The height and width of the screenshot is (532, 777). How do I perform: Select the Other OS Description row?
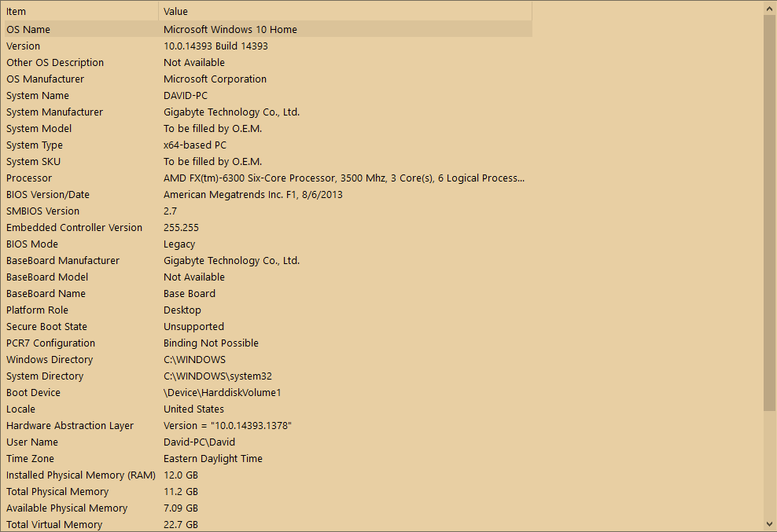point(268,62)
